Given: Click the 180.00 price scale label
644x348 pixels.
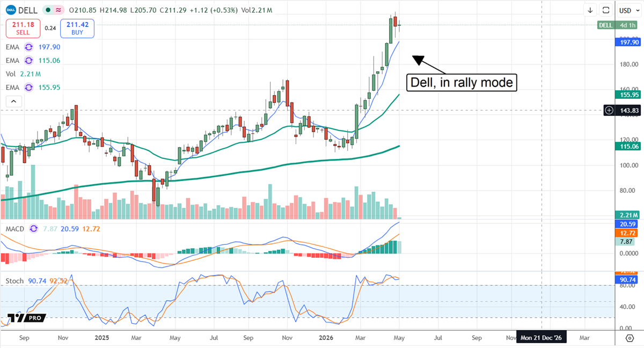Looking at the screenshot, I should click(629, 64).
